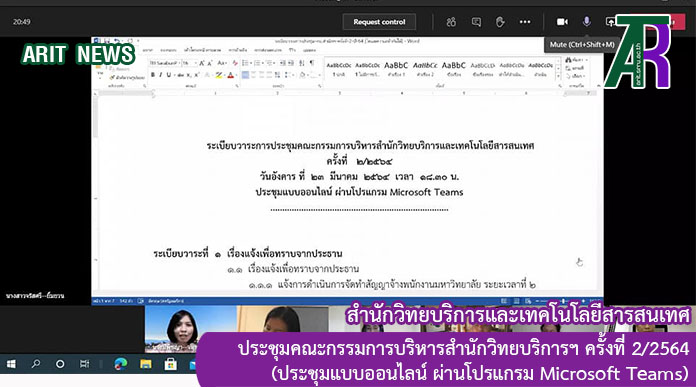
Task: Mute the microphone
Action: point(586,21)
